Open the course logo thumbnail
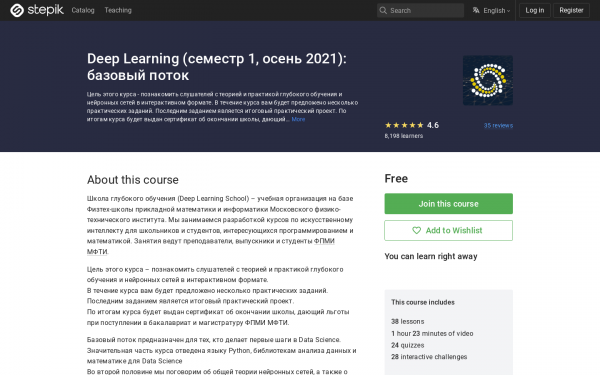The image size is (600, 375). pos(488,80)
